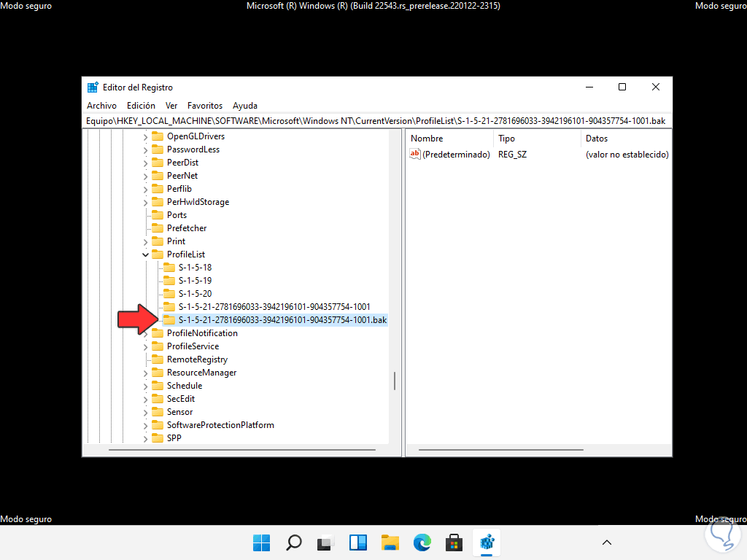Select the Ports folder icon

(158, 215)
